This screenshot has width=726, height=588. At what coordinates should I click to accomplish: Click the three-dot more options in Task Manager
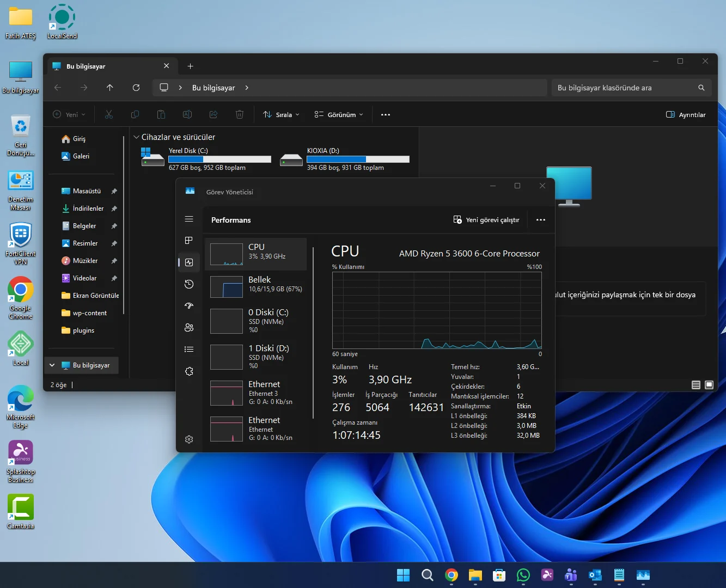point(540,220)
